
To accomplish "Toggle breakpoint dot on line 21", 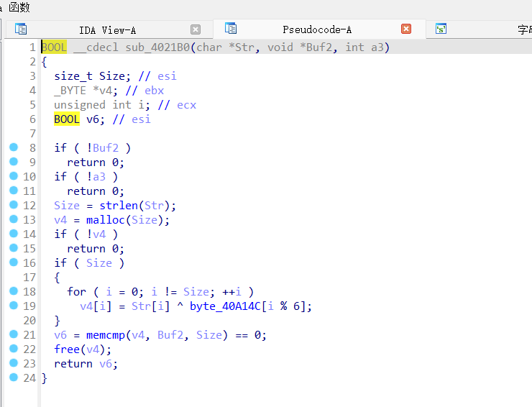I will (14, 334).
